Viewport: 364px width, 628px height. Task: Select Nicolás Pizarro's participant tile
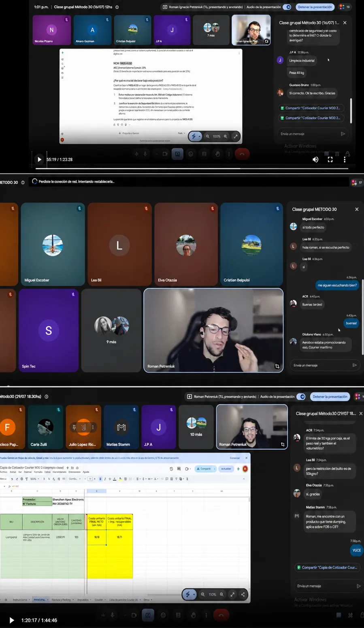(51, 30)
